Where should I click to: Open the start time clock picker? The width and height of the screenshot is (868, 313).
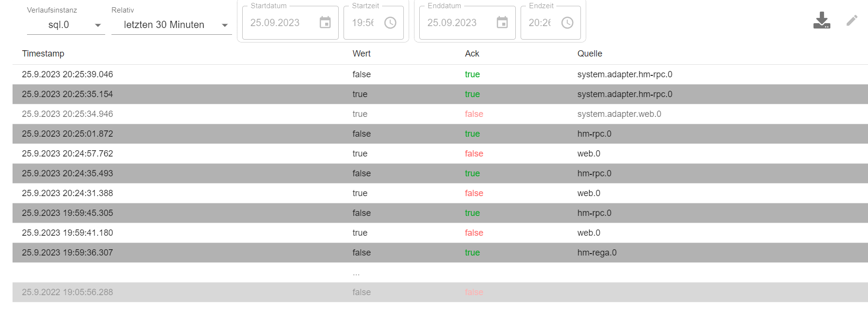(390, 23)
